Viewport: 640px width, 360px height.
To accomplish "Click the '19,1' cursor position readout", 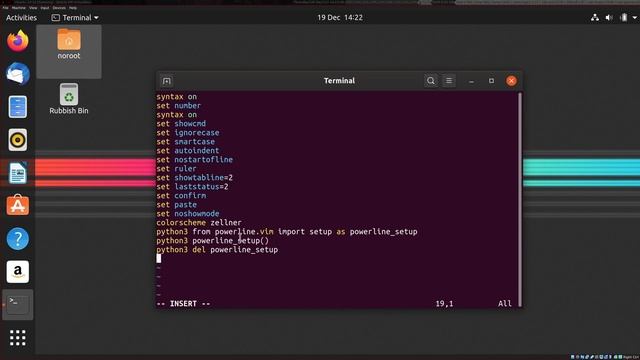I will coord(444,304).
